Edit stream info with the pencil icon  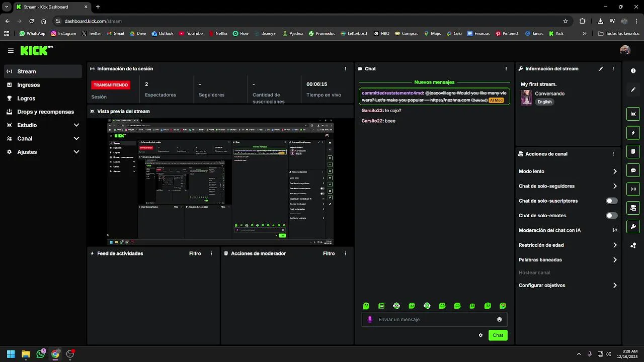click(x=601, y=69)
